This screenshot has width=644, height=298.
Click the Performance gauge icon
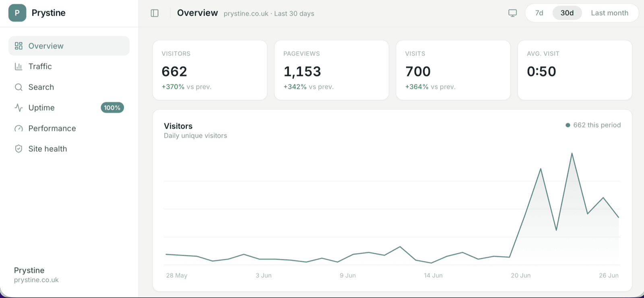coord(19,128)
